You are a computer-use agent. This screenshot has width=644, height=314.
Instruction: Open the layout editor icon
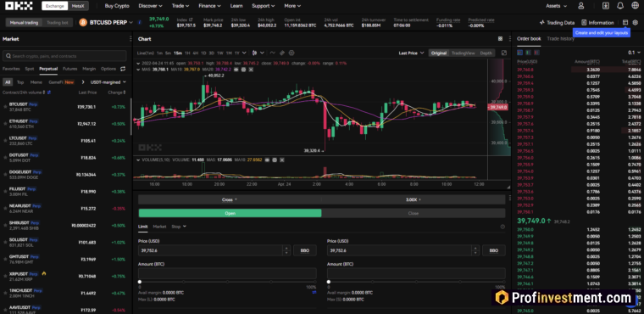tap(625, 22)
